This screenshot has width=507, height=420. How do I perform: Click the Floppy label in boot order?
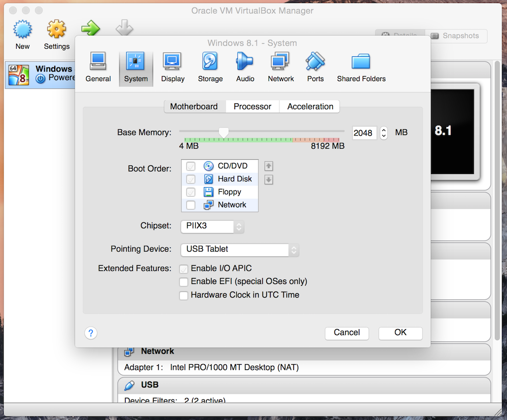pos(230,192)
